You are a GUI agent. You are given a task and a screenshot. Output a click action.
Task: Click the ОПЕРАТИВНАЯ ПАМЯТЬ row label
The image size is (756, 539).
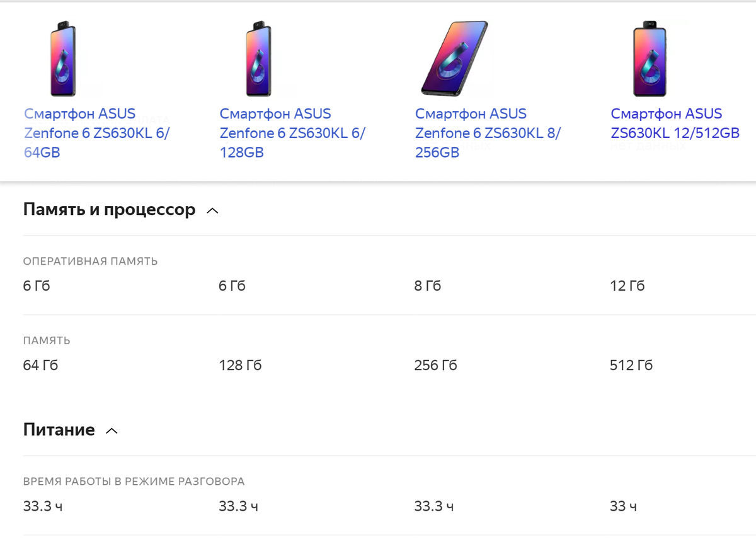[x=90, y=260]
